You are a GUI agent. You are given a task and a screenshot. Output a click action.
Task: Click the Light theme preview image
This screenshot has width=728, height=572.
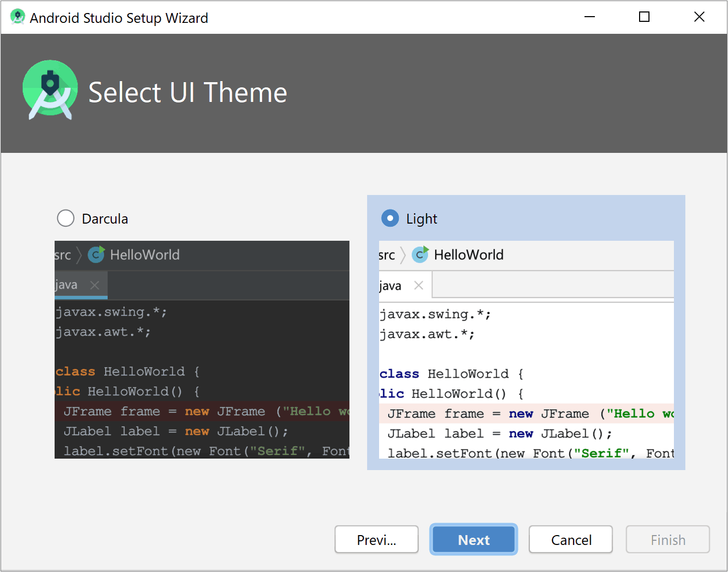coord(526,349)
